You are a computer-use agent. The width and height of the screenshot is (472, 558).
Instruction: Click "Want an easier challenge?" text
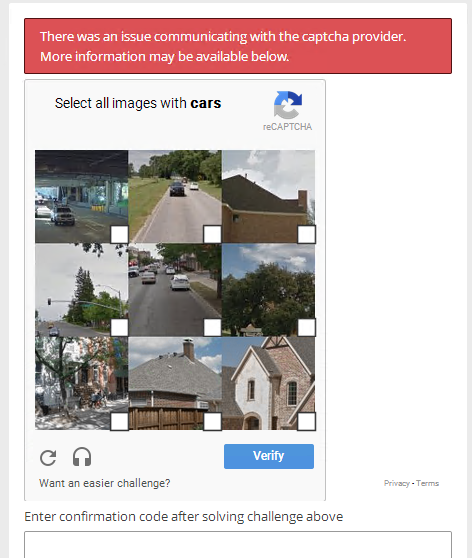105,483
